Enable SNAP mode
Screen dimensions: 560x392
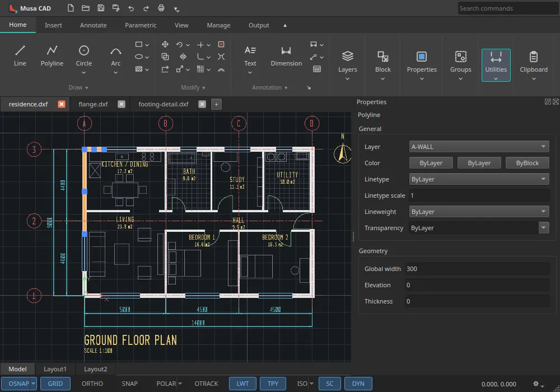[130, 384]
